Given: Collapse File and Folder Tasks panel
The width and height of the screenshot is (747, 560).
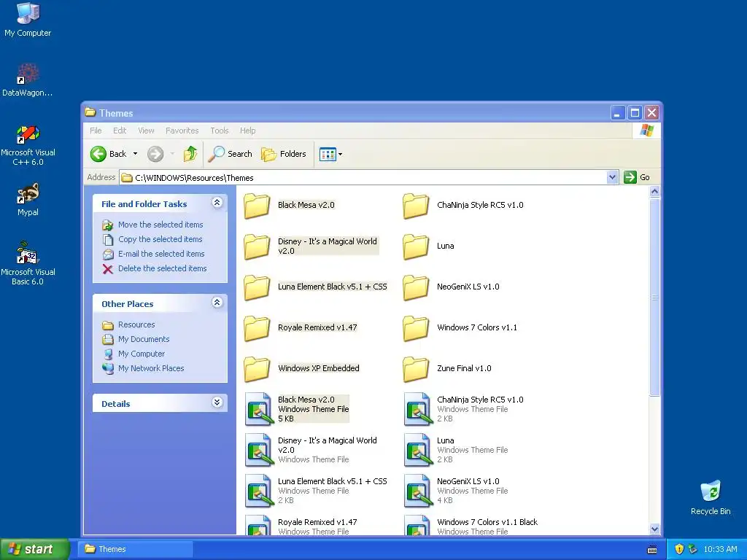Looking at the screenshot, I should (217, 203).
